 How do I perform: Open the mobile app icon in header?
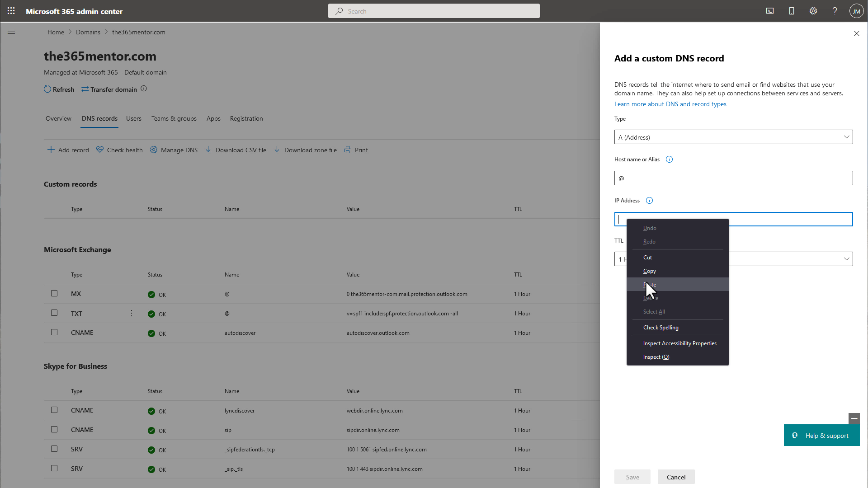pyautogui.click(x=792, y=11)
